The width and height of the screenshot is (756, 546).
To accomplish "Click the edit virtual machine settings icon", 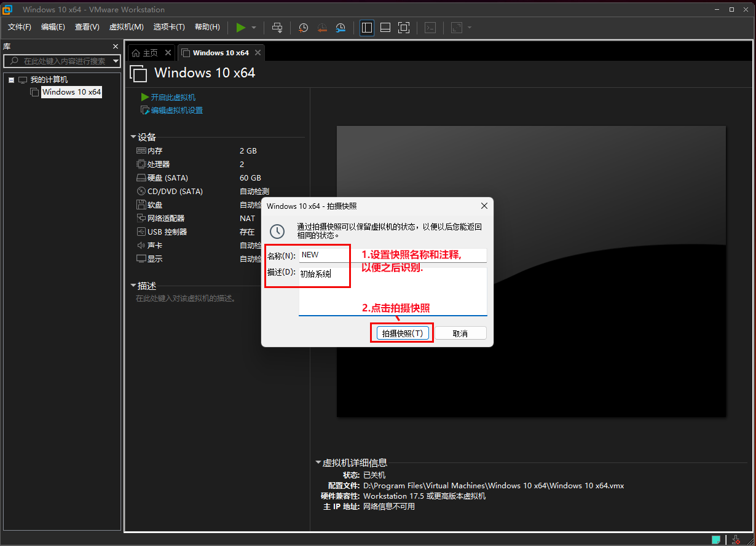I will pos(145,111).
